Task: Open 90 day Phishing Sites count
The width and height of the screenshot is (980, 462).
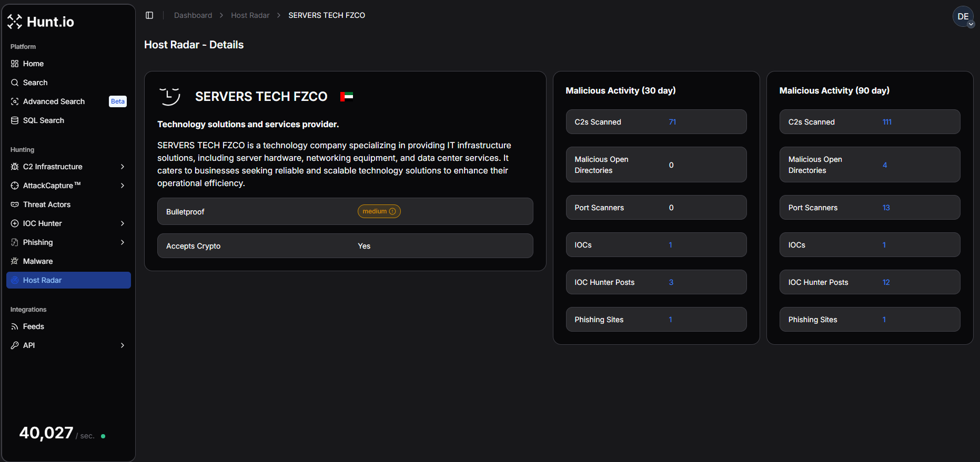Action: [884, 320]
